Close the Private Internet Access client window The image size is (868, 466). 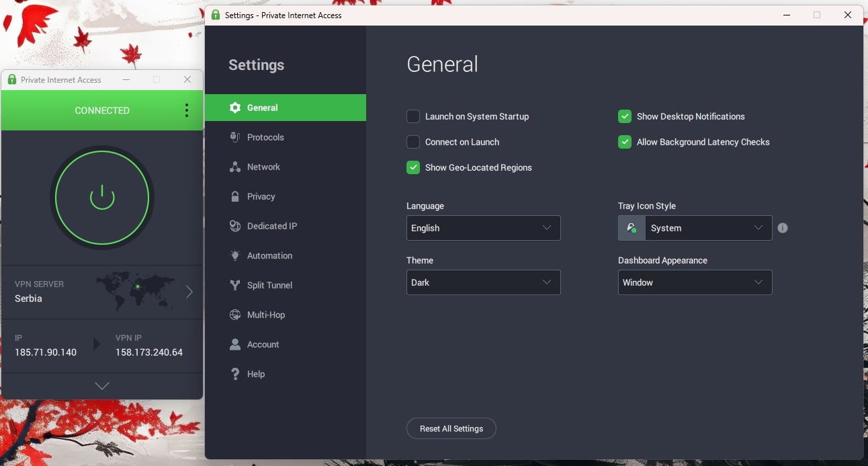point(187,79)
